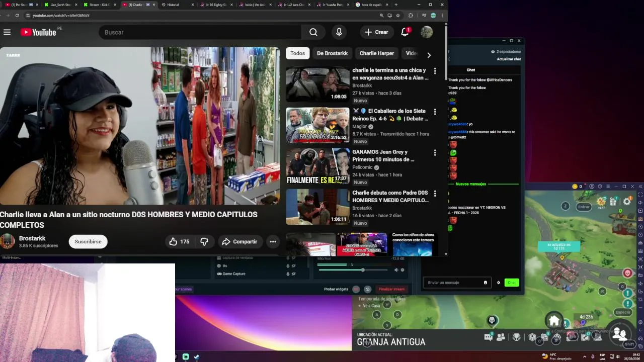This screenshot has height=362, width=644.
Task: Click the Entrar button on the game map
Action: point(584,207)
